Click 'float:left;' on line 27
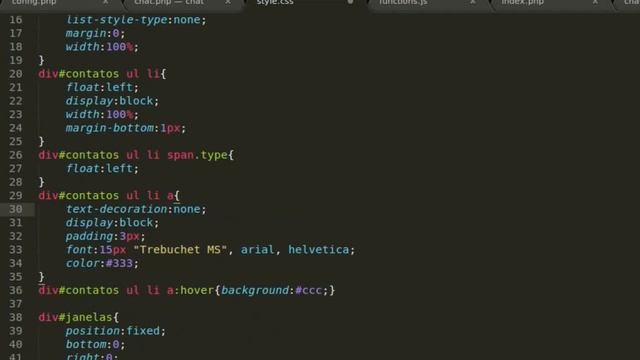This screenshot has width=640, height=360. click(x=102, y=169)
